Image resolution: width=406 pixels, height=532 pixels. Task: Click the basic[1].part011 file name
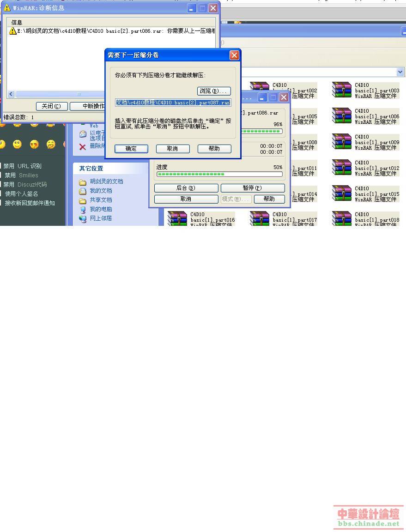click(x=305, y=168)
